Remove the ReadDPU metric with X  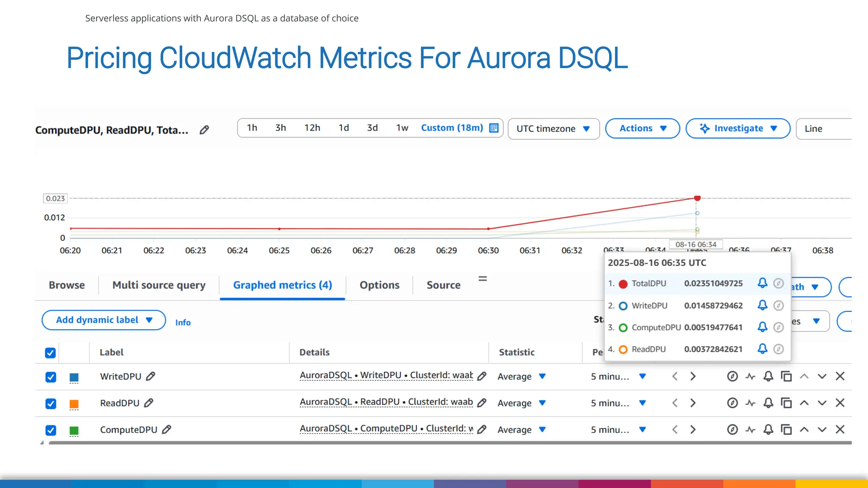coord(840,403)
